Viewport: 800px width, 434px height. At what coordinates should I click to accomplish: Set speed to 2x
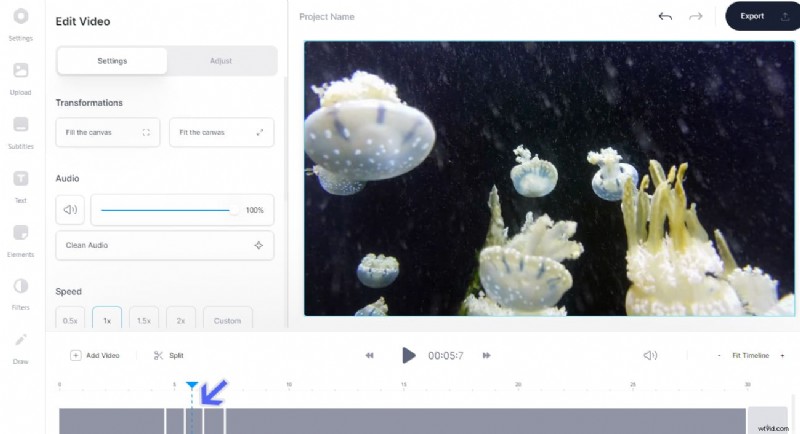181,320
